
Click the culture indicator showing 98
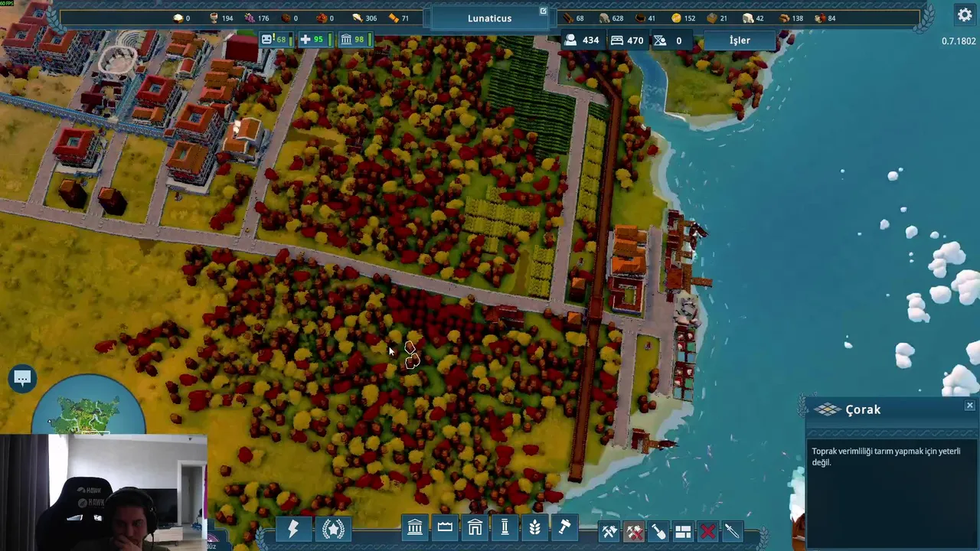354,40
